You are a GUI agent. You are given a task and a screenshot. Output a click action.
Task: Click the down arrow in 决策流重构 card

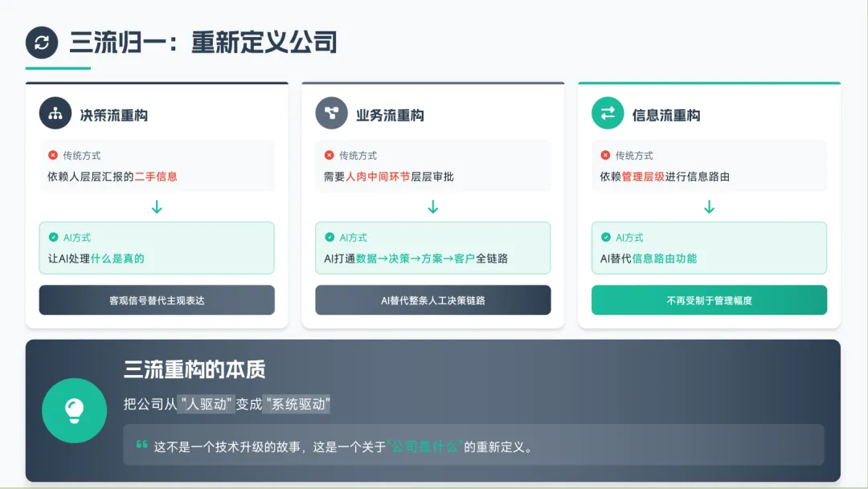pos(157,207)
